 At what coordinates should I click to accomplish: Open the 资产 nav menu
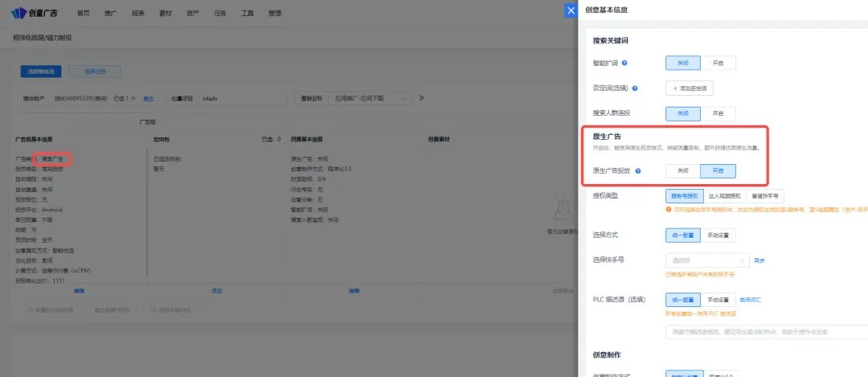[x=193, y=14]
